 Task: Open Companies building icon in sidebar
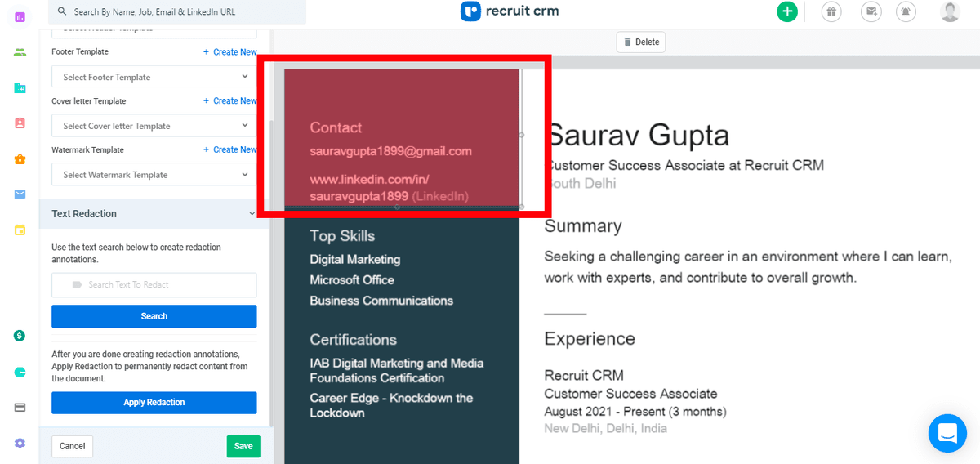(x=20, y=88)
